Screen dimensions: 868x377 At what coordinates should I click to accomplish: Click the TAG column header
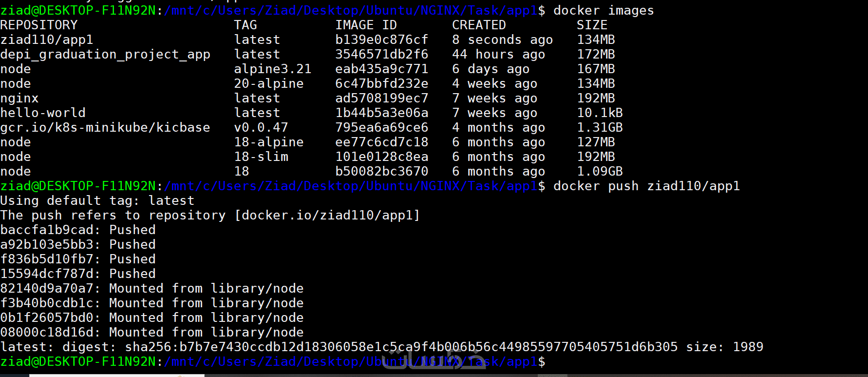coord(245,25)
